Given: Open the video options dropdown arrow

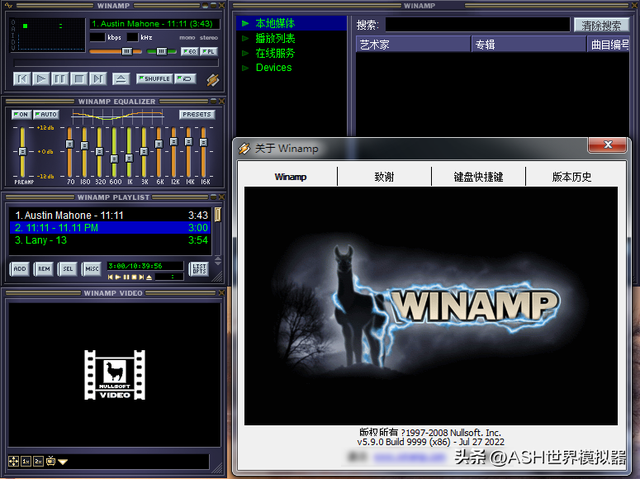Looking at the screenshot, I should pyautogui.click(x=63, y=462).
